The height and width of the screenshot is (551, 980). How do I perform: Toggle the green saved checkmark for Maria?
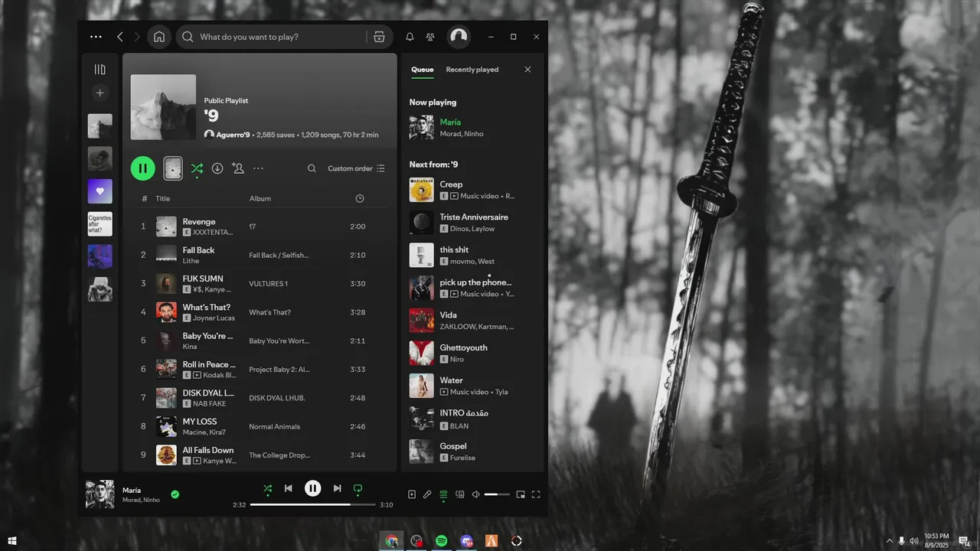pyautogui.click(x=175, y=494)
